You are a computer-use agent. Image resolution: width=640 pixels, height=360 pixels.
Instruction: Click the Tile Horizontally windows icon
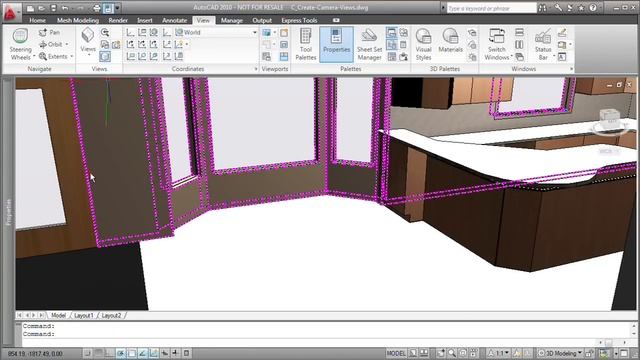pos(519,32)
